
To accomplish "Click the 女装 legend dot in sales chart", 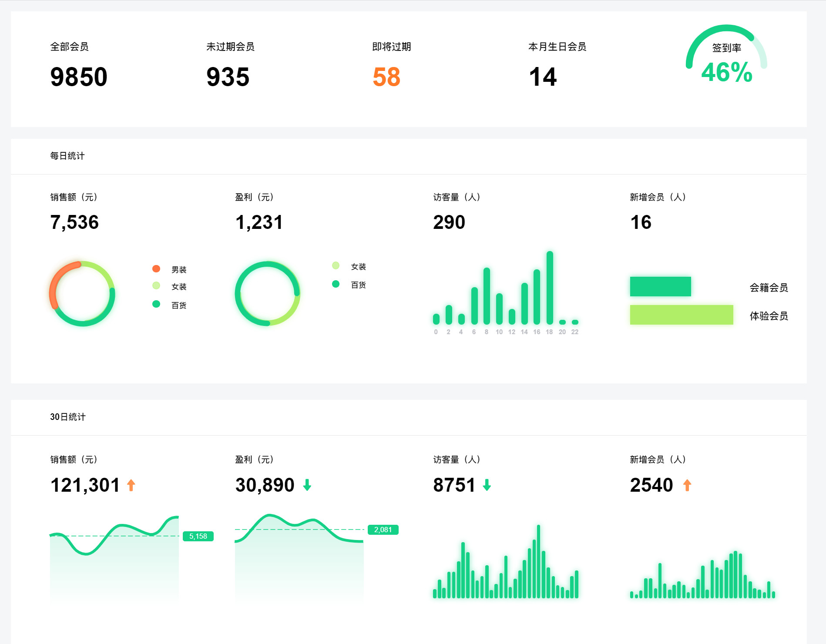I will 156,285.
